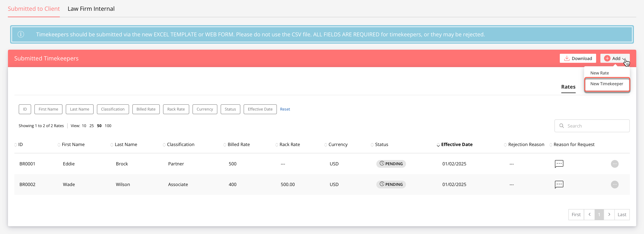Screen dimensions: 644x234
Task: Open the comment icon on Wade Wilson's row
Action: click(x=559, y=185)
